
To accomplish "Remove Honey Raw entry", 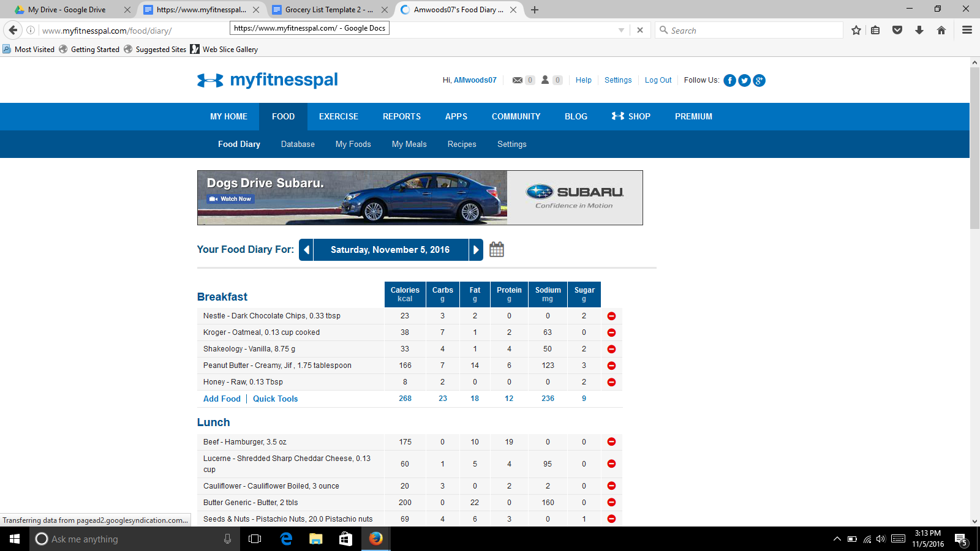I will point(611,382).
